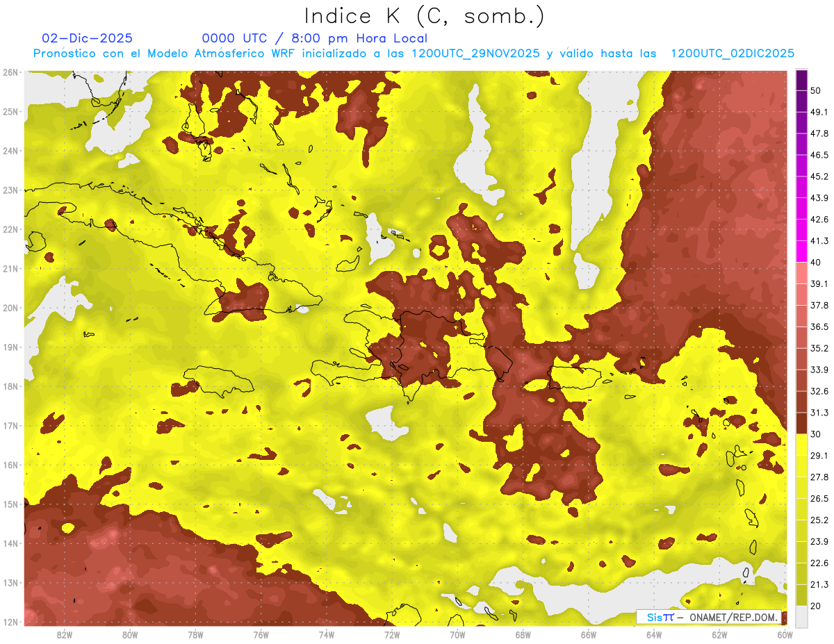834x644 pixels.
Task: Click the longitude axis label "72W"
Action: [392, 634]
